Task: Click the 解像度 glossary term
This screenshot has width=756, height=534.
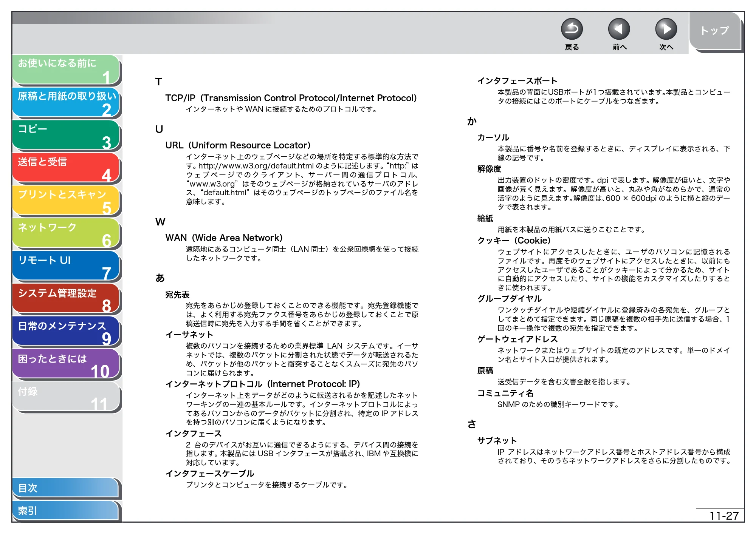Action: click(x=489, y=169)
